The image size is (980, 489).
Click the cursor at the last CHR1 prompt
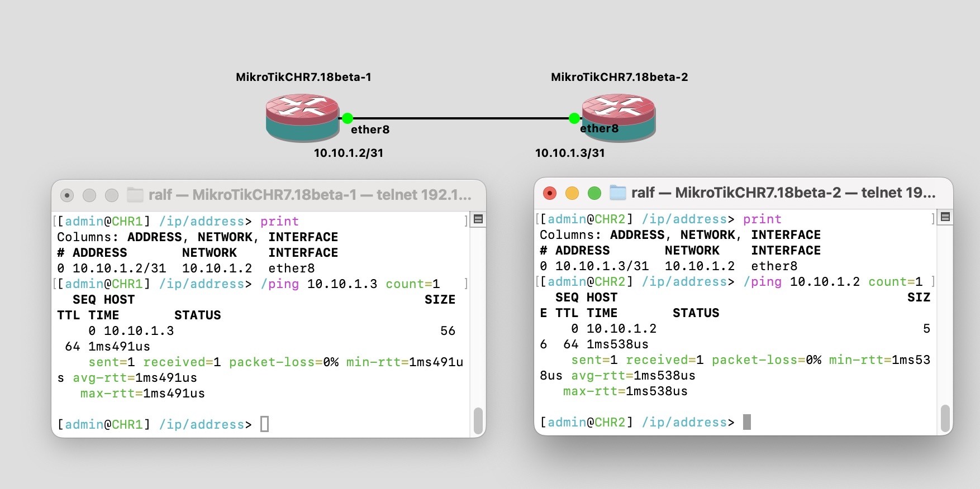265,424
